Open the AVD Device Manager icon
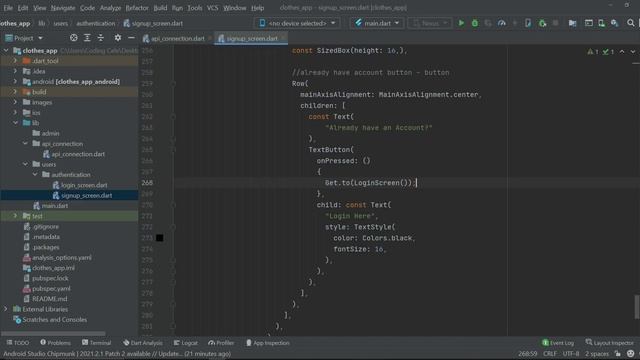 pyautogui.click(x=602, y=23)
